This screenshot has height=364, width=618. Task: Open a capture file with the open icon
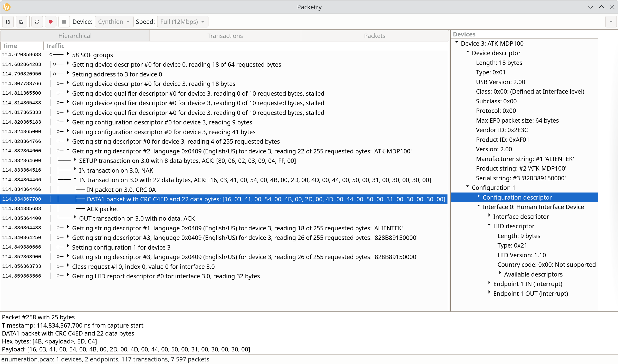click(8, 22)
